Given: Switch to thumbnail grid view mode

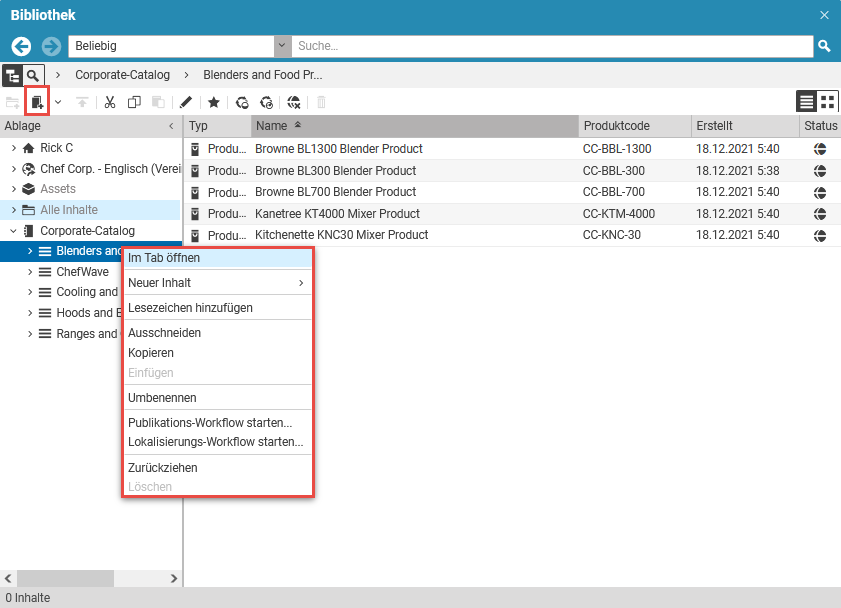Looking at the screenshot, I should pos(827,101).
